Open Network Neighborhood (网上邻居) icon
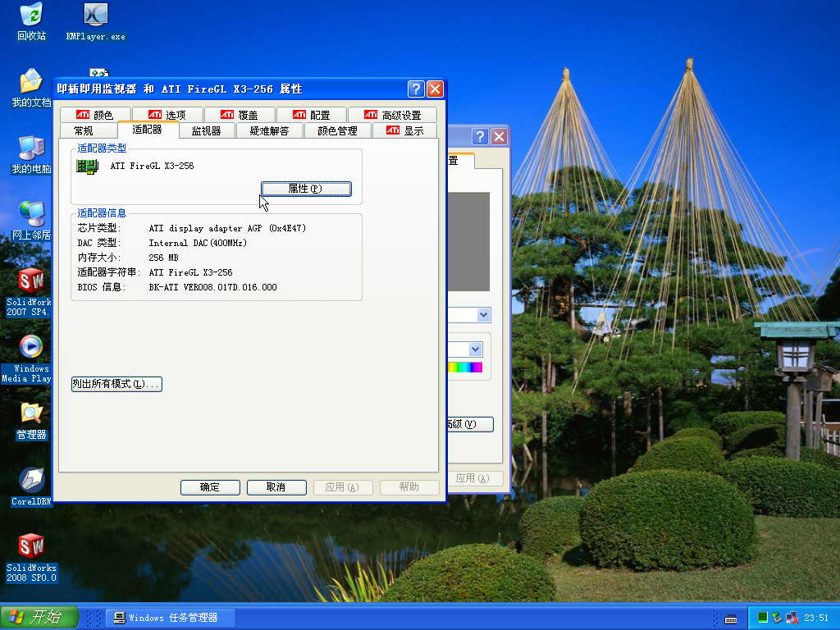The image size is (840, 630). coord(31,221)
